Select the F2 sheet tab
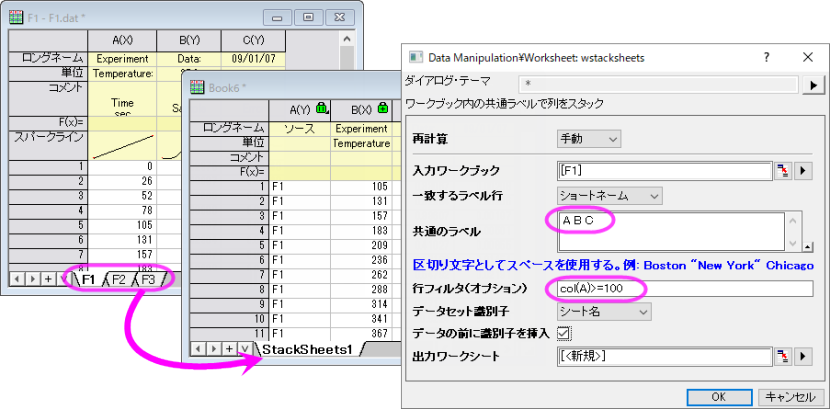830x409 pixels. [x=119, y=279]
